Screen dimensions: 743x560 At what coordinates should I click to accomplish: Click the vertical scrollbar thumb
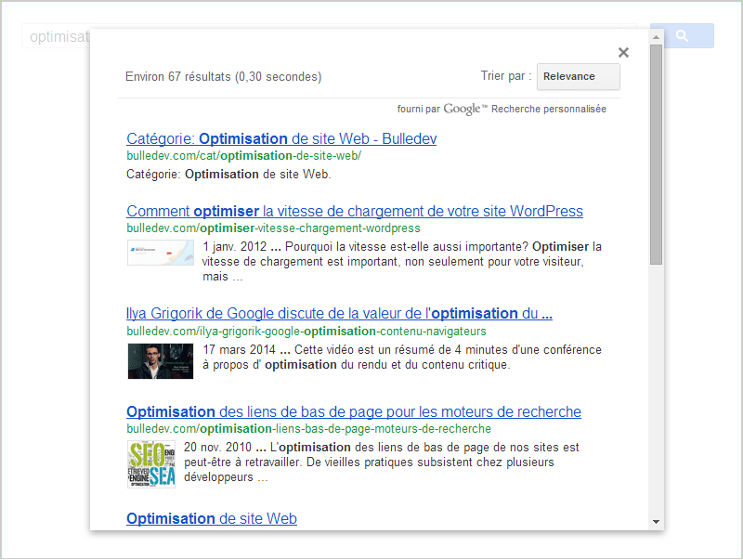(657, 155)
